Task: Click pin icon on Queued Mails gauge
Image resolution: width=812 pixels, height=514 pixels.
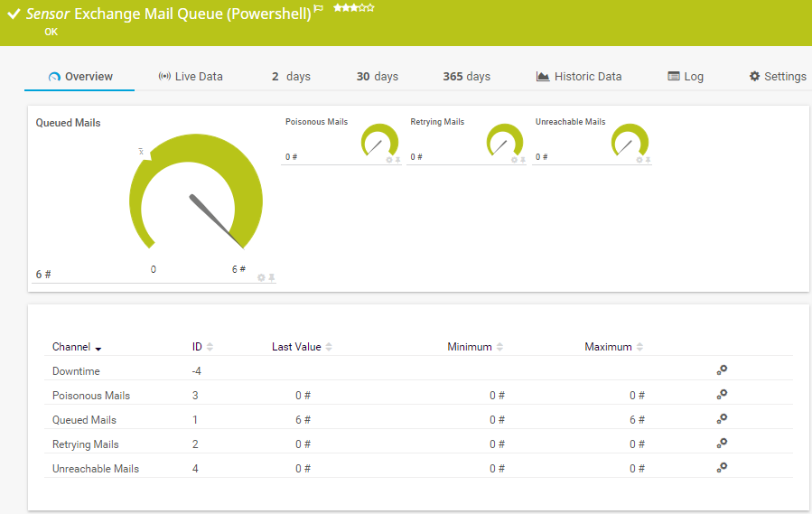Action: click(271, 277)
